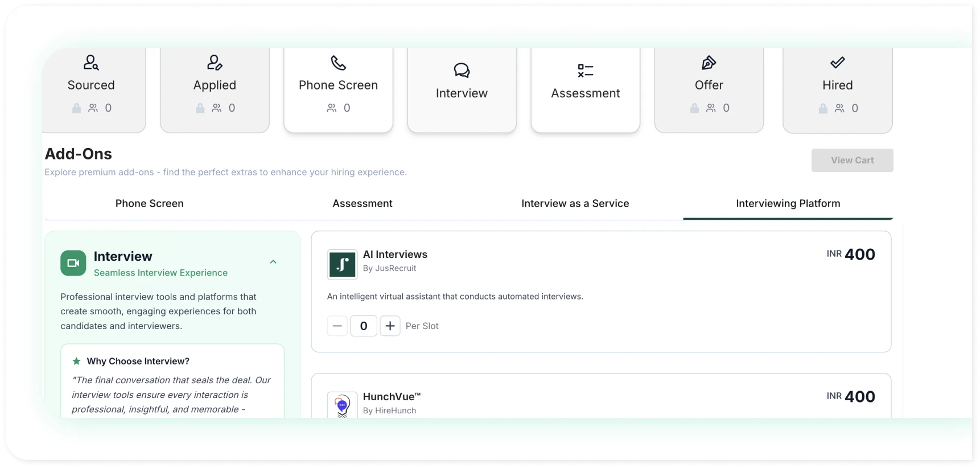Collapse the Interview panel with chevron
The width and height of the screenshot is (980, 468).
click(273, 262)
